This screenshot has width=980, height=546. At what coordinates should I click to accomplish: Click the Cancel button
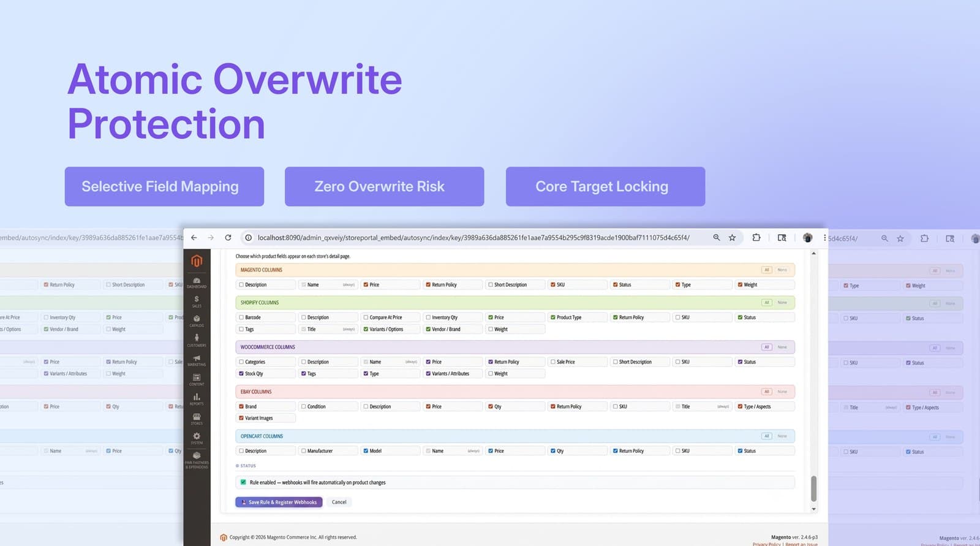pos(339,502)
